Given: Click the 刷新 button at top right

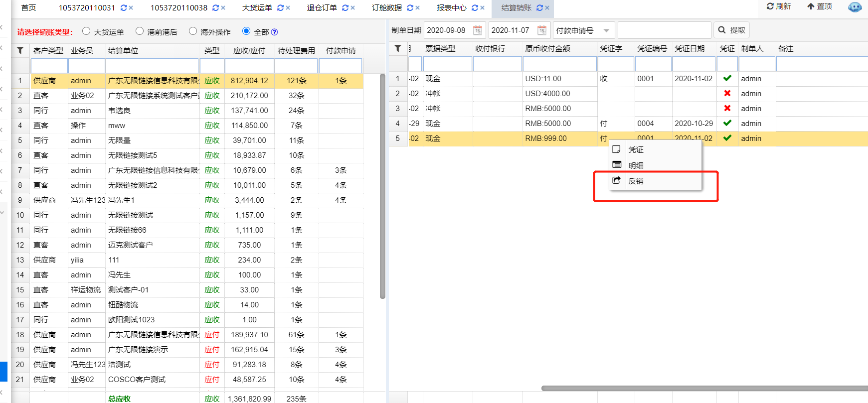Looking at the screenshot, I should coord(779,6).
